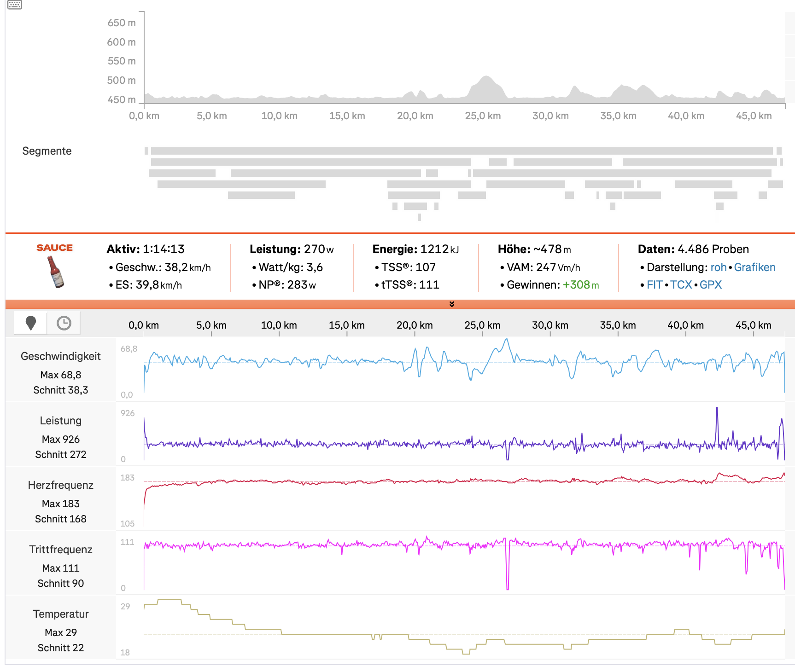The image size is (795, 672).
Task: Click 'Geschw.: 38,2 km/h' value
Action: point(163,267)
